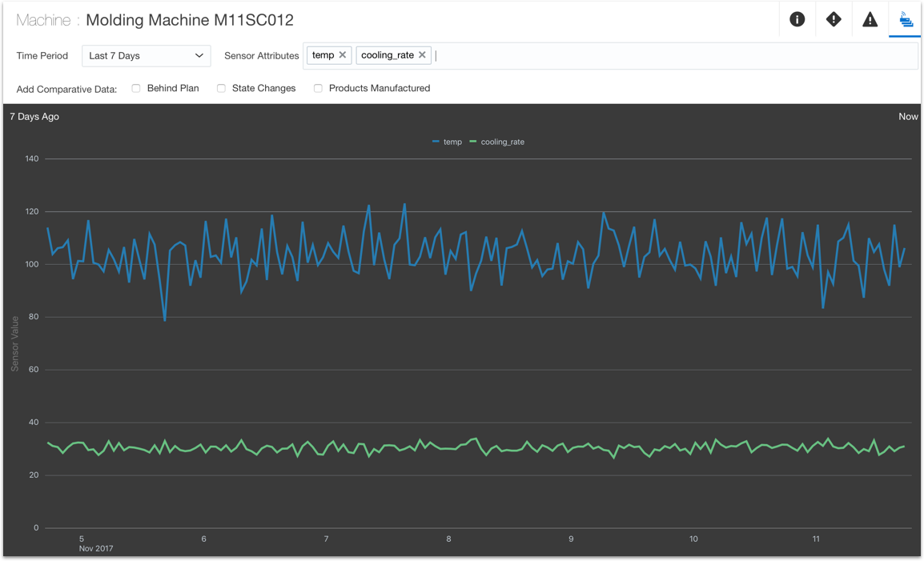
Task: Click the day 11 x-axis label
Action: pyautogui.click(x=816, y=539)
